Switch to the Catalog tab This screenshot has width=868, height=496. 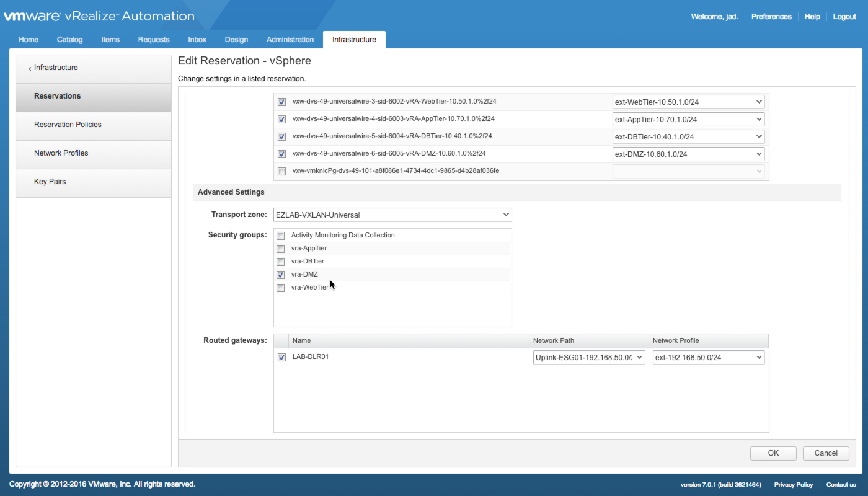tap(69, 40)
